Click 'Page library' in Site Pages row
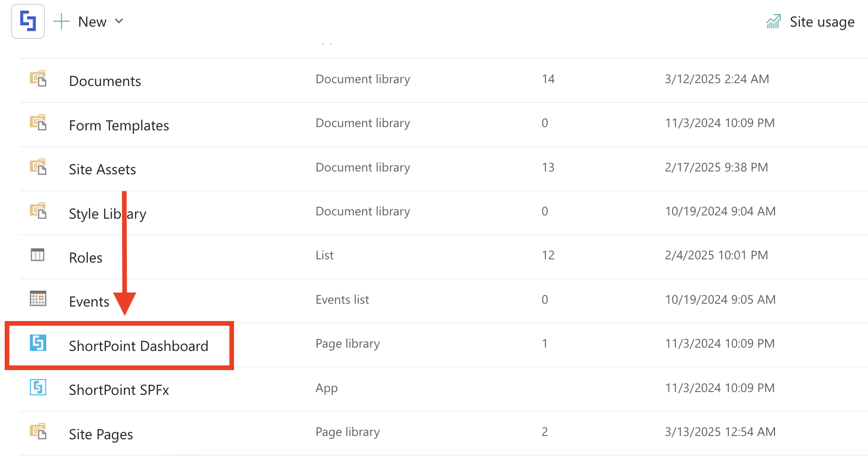 [348, 432]
